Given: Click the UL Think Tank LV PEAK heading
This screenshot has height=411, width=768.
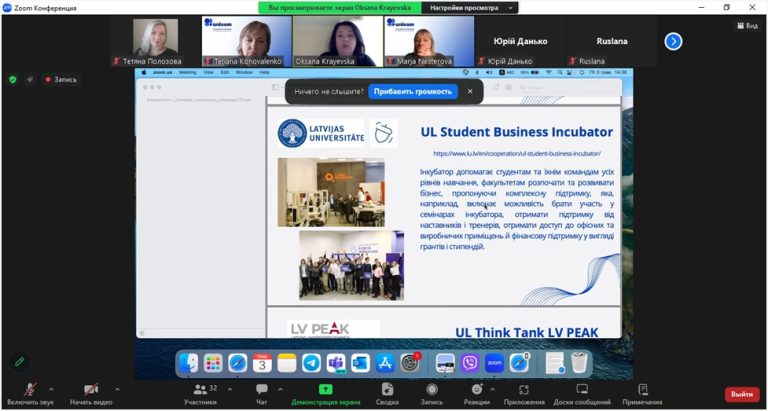Looking at the screenshot, I should pos(527,332).
